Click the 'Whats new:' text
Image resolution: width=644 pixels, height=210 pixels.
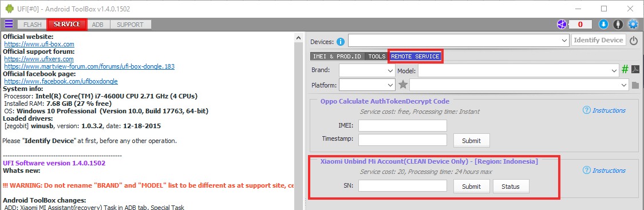click(x=21, y=170)
